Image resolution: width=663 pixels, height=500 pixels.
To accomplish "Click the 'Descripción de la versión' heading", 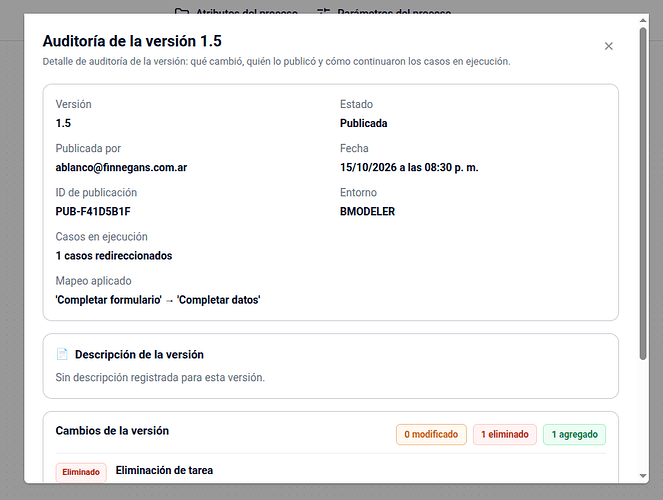I will click(140, 355).
